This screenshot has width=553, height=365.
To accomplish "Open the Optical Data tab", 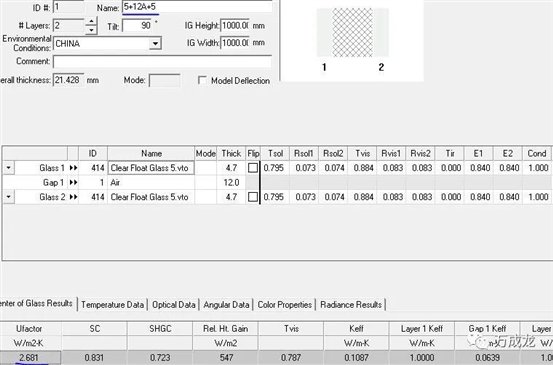I will [x=174, y=305].
